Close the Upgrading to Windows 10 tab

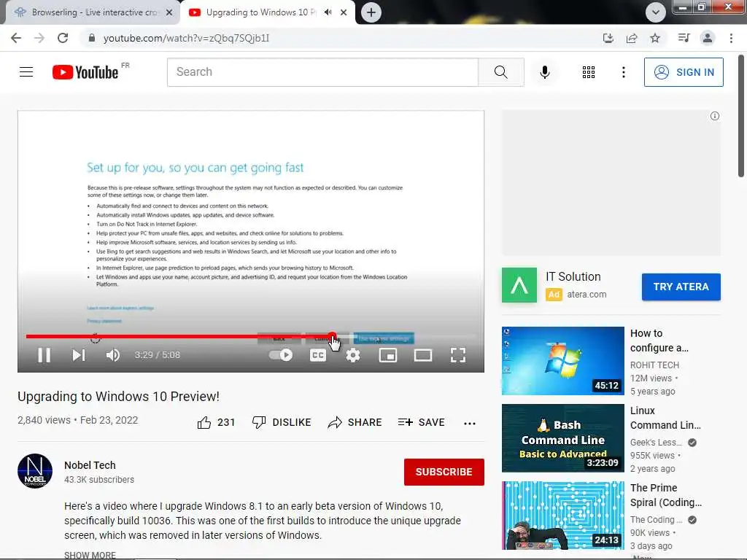[344, 12]
